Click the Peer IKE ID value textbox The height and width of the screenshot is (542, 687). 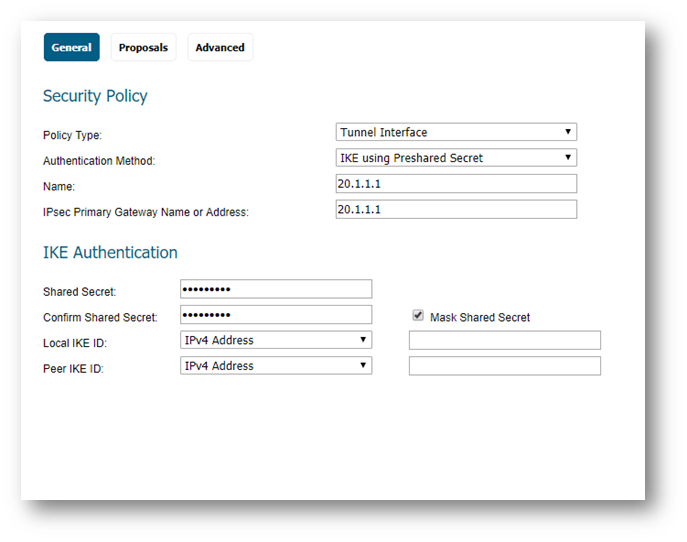click(x=504, y=366)
